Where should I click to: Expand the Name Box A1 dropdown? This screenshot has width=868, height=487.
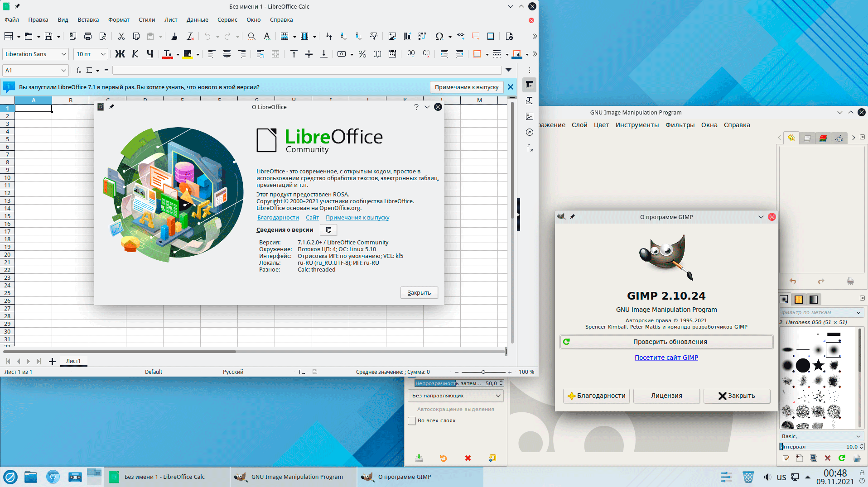(x=63, y=70)
